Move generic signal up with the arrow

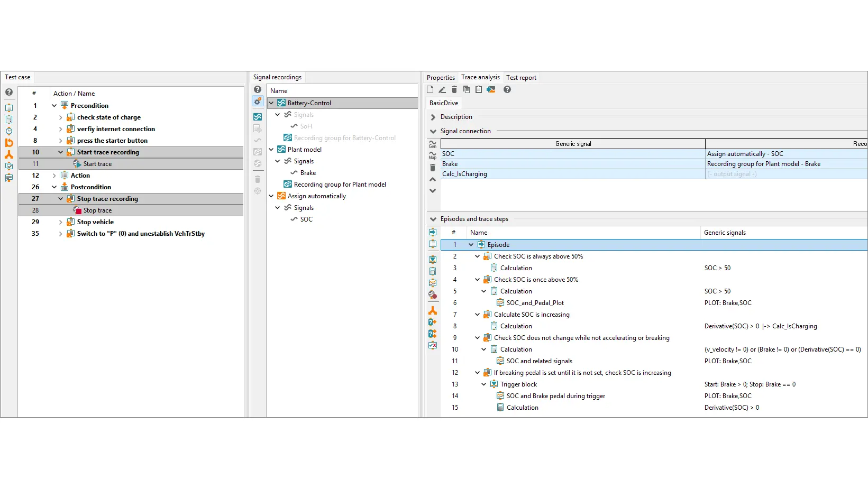[433, 180]
